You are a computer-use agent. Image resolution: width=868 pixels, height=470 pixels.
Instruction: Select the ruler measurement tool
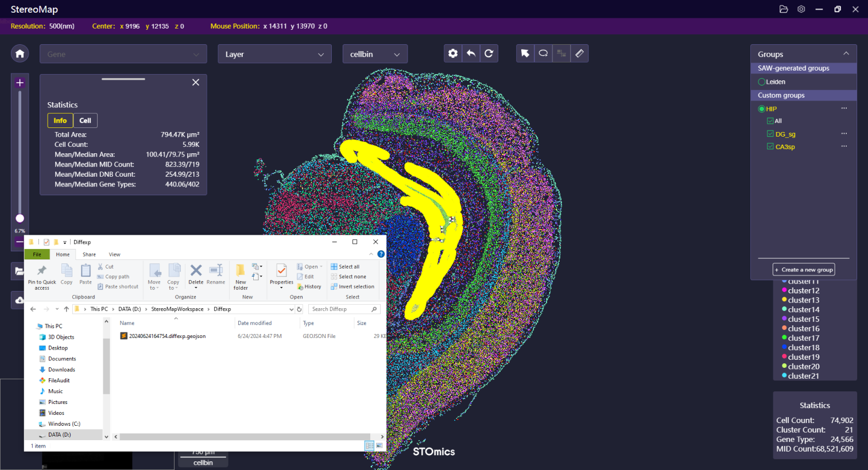click(579, 53)
